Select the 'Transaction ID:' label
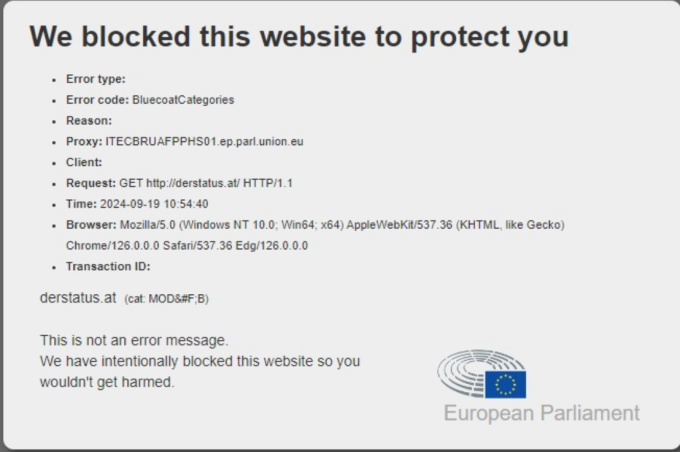 [x=108, y=266]
